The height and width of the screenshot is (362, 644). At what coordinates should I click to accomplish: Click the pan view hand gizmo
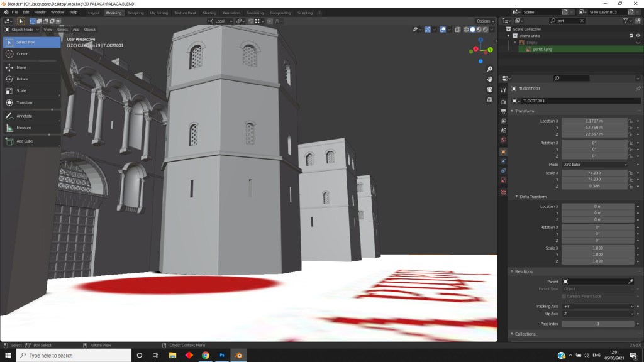490,79
